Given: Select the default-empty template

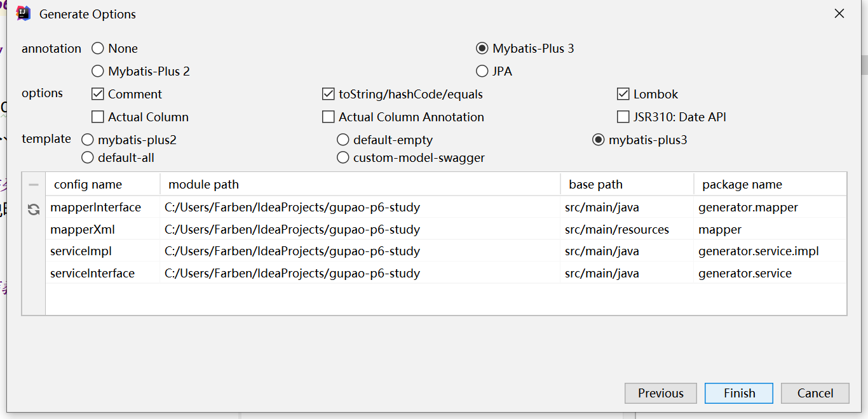Looking at the screenshot, I should (343, 140).
